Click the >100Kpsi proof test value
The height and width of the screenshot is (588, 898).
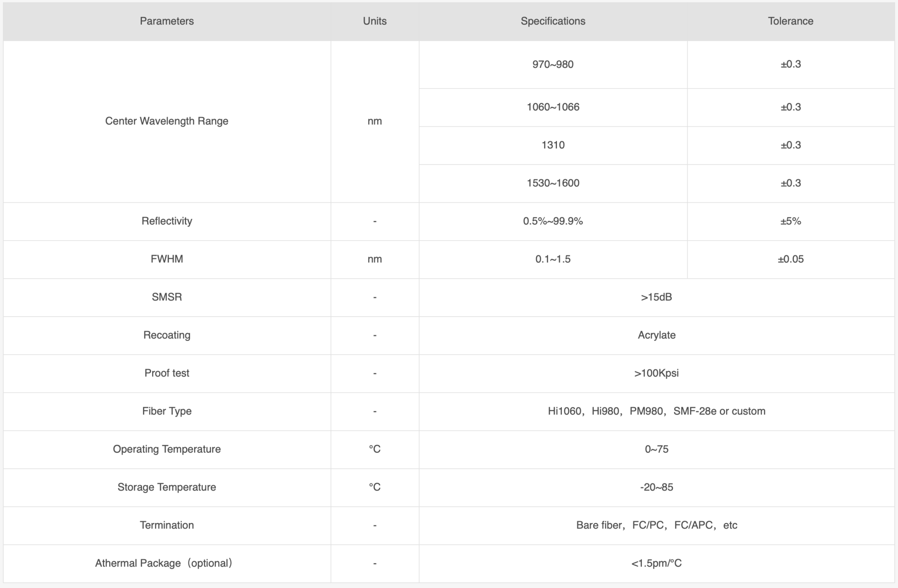656,373
